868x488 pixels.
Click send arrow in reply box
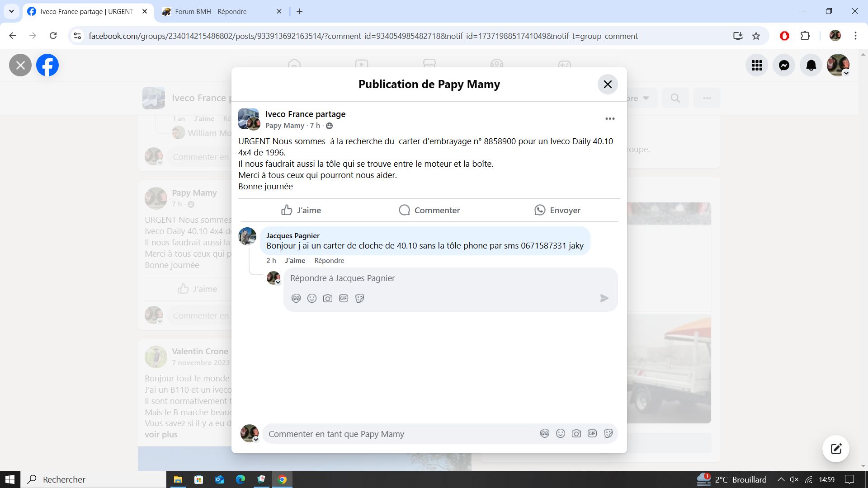(604, 298)
